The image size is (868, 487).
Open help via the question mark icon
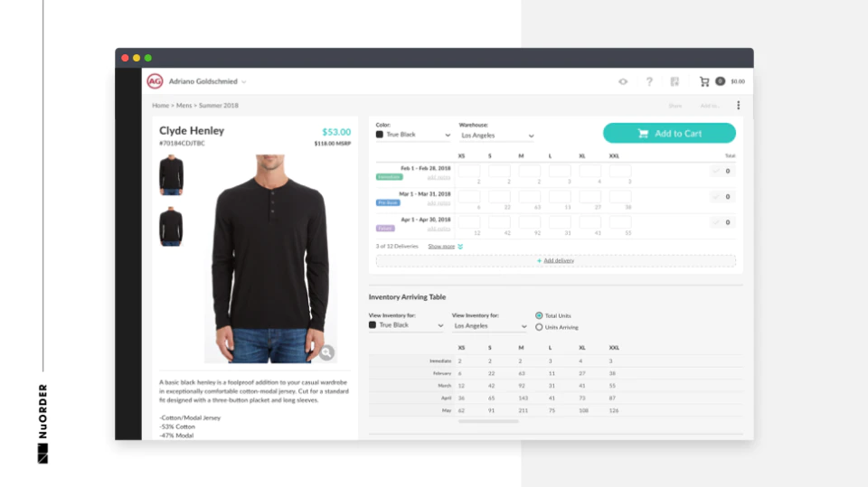pyautogui.click(x=649, y=81)
